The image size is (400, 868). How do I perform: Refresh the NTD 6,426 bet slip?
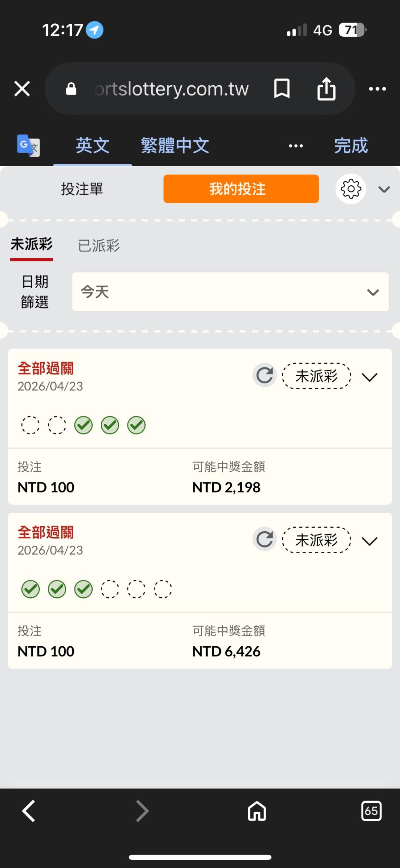(x=264, y=539)
